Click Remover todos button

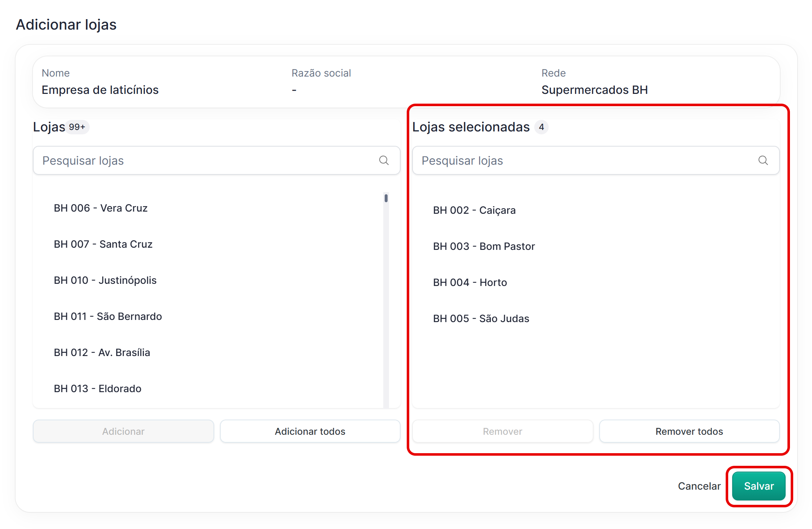[689, 431]
